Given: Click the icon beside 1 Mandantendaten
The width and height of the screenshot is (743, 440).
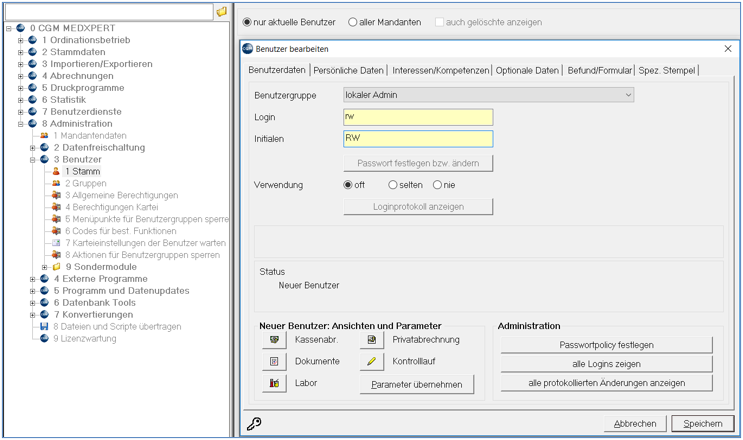Looking at the screenshot, I should (x=44, y=135).
